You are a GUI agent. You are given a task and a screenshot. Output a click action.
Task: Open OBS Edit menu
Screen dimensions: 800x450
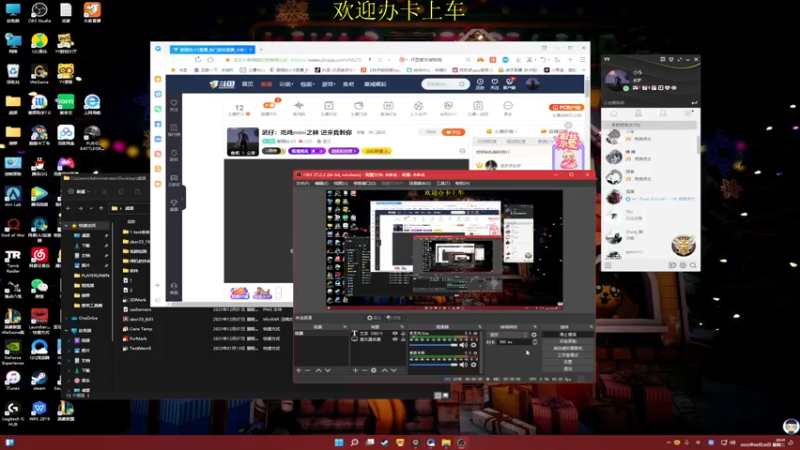click(321, 183)
